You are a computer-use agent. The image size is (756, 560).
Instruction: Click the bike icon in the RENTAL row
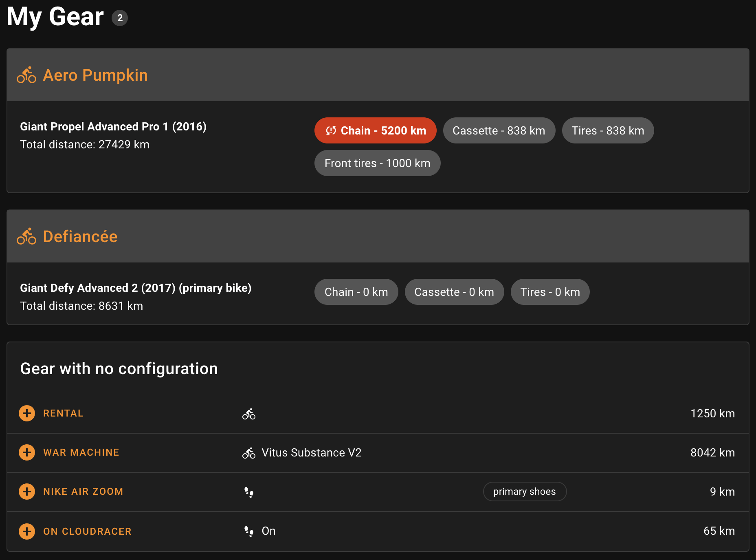[x=249, y=414]
